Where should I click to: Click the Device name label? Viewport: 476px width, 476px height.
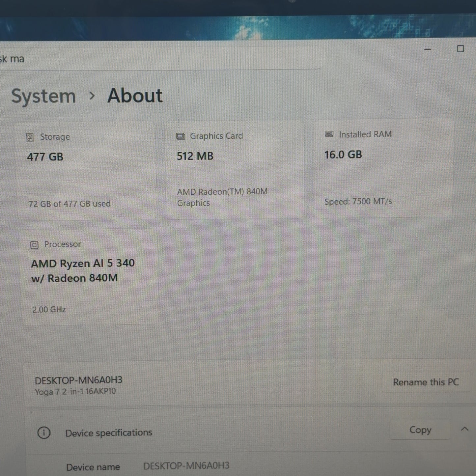coord(93,467)
